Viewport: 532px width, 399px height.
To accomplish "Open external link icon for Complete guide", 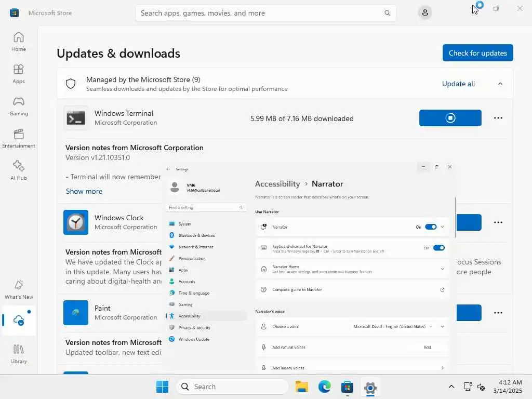I will 442,289.
